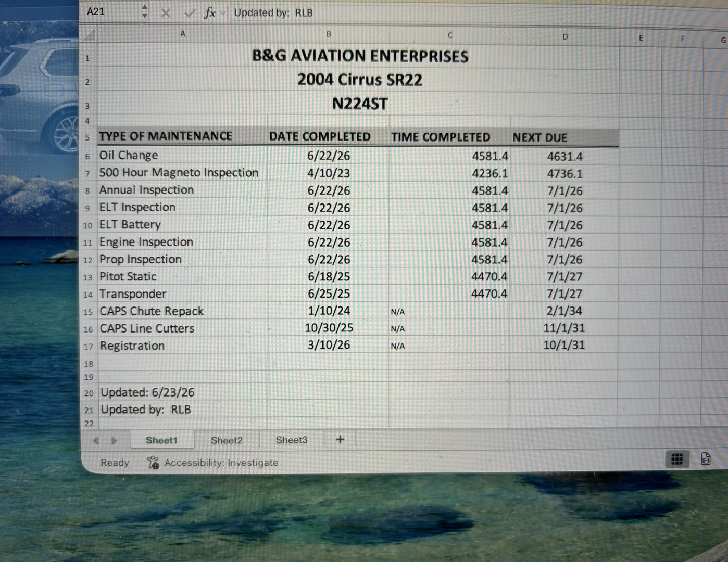Viewport: 728px width, 562px height.
Task: Select the Oil Change cell
Action: (x=182, y=155)
